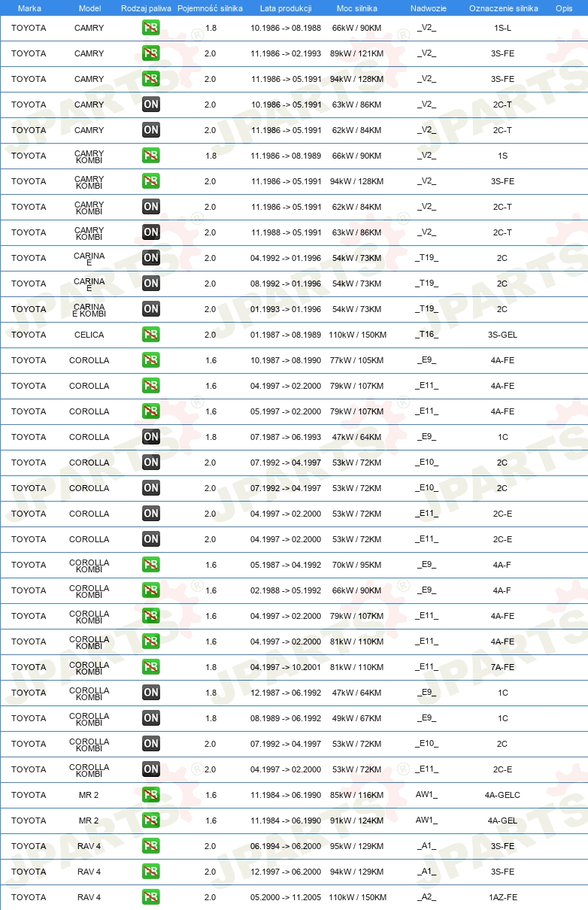
Task: Click petrol icon in the Camry 1S-L row
Action: pos(151,28)
